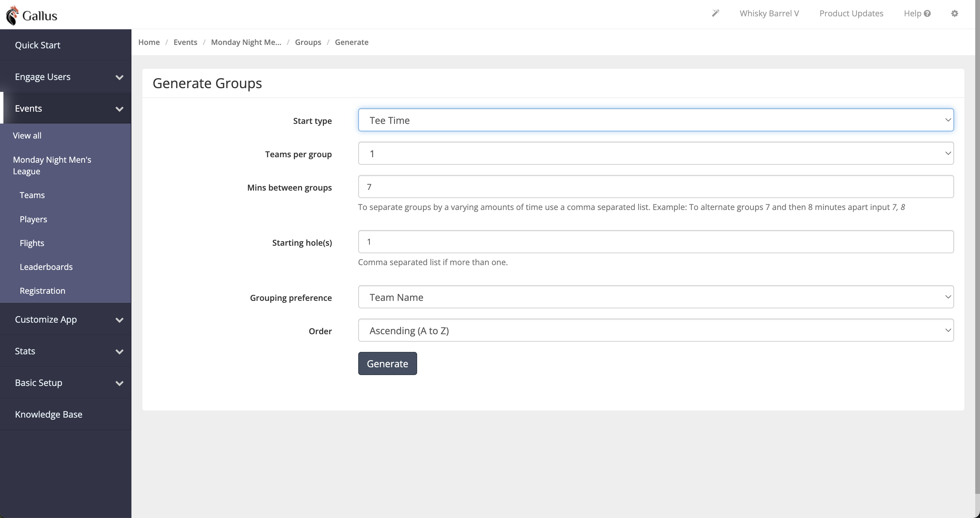The height and width of the screenshot is (518, 980).
Task: Open Leaderboards submenu item
Action: pos(46,267)
